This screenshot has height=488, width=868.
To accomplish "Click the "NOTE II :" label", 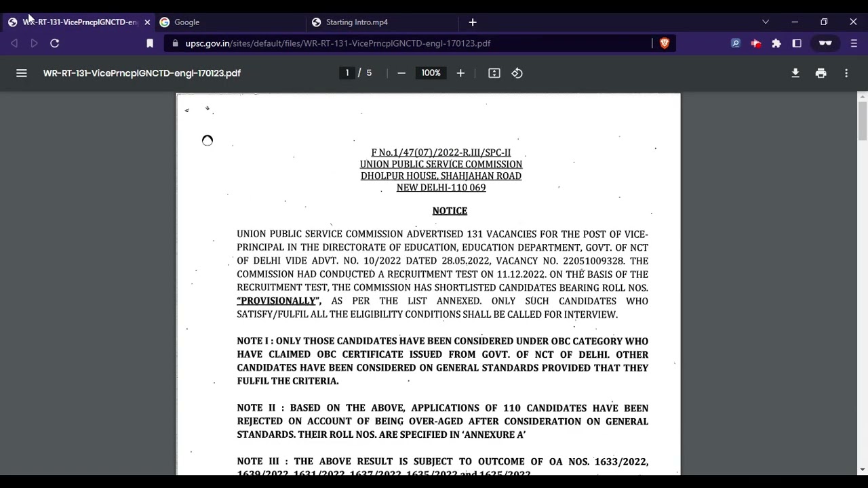I will point(260,408).
